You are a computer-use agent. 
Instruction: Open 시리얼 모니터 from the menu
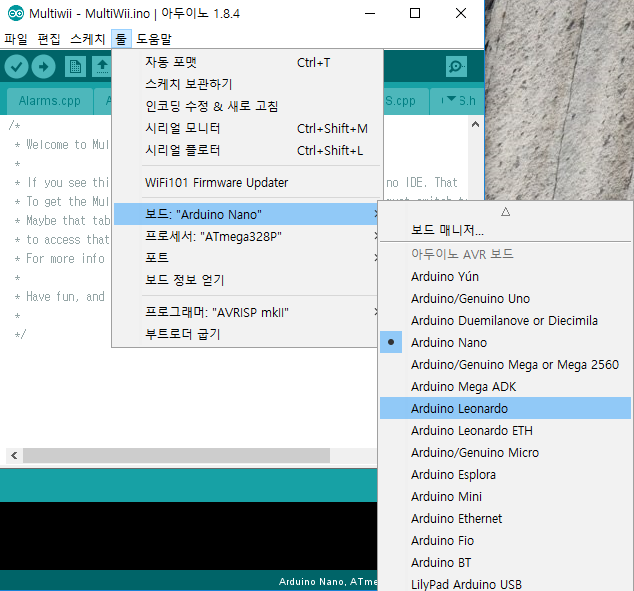click(x=248, y=129)
